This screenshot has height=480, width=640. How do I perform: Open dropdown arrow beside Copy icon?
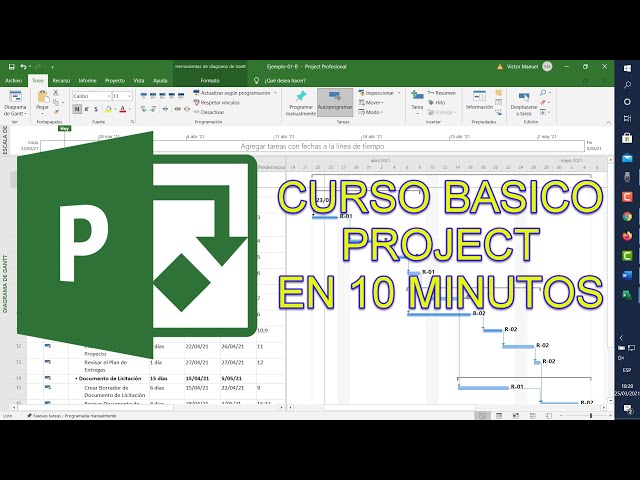point(63,102)
